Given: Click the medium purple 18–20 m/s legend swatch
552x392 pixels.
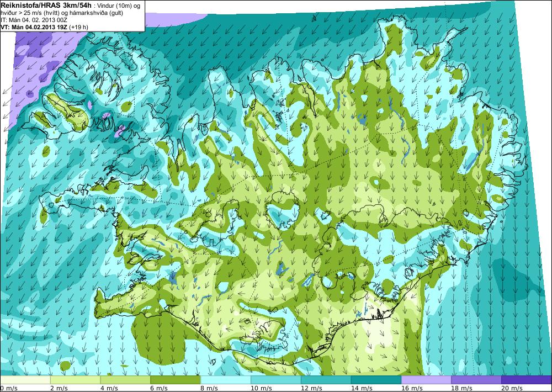Looking at the screenshot, I should tap(477, 380).
